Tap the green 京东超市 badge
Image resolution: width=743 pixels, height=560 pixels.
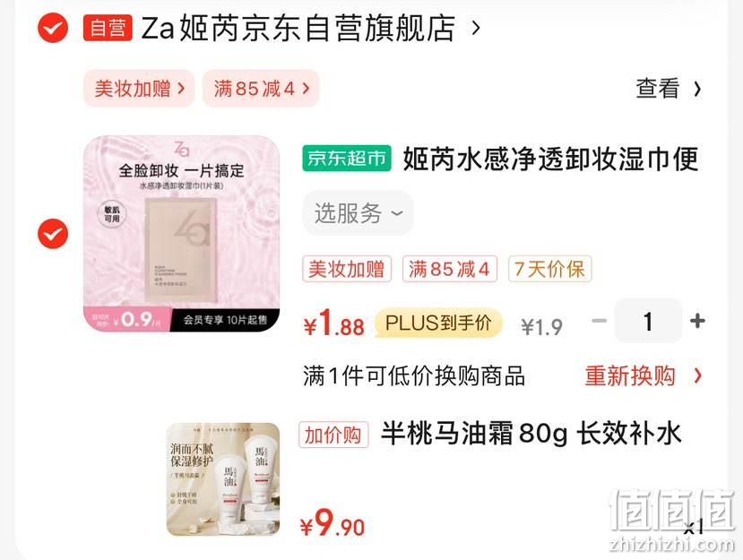[347, 158]
